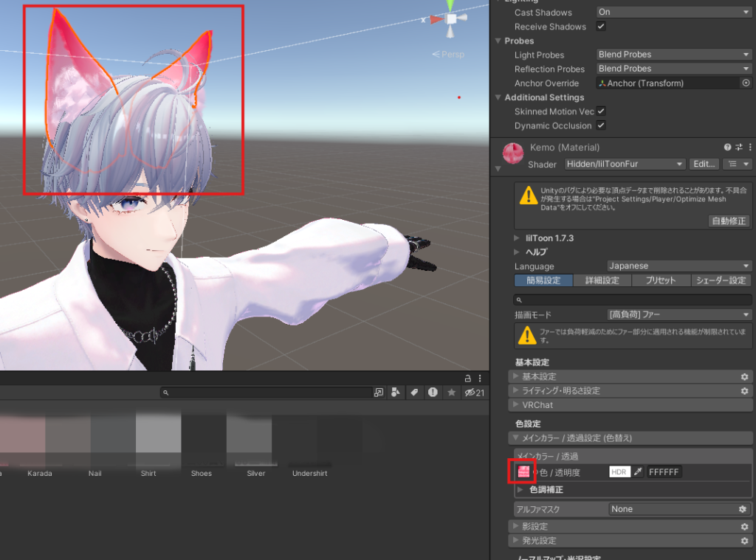Open the Shader dropdown showing Hidden/lilToonFur
The height and width of the screenshot is (560, 756).
625,164
